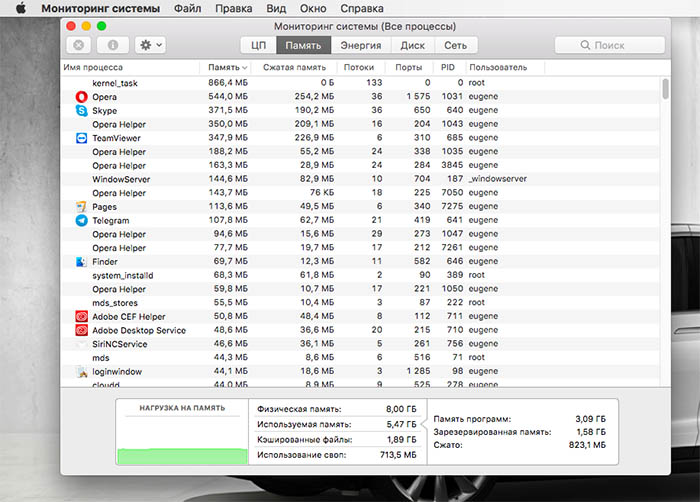The height and width of the screenshot is (502, 700).
Task: Click the Telegram icon
Action: coord(81,220)
